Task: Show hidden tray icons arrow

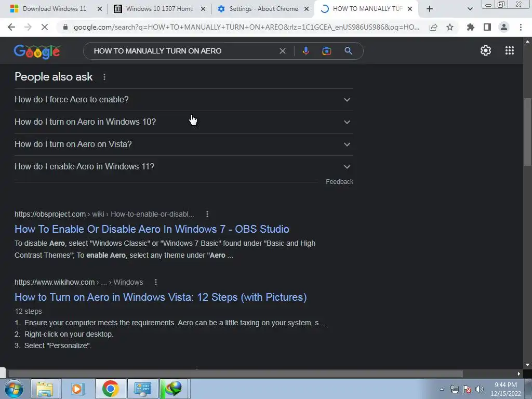Action: [x=442, y=389]
